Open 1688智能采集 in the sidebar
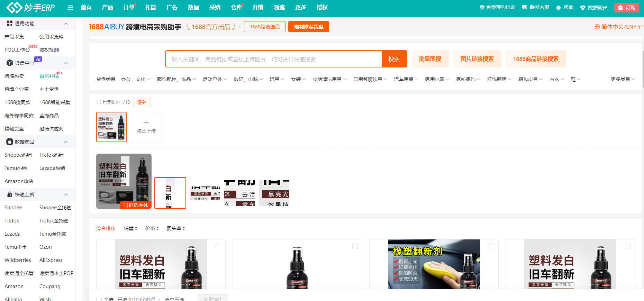This screenshot has width=644, height=301. coord(55,102)
